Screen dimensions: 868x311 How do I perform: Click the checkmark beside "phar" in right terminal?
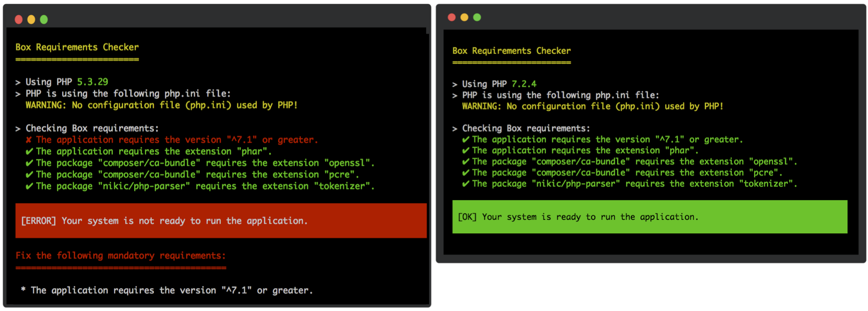click(466, 151)
